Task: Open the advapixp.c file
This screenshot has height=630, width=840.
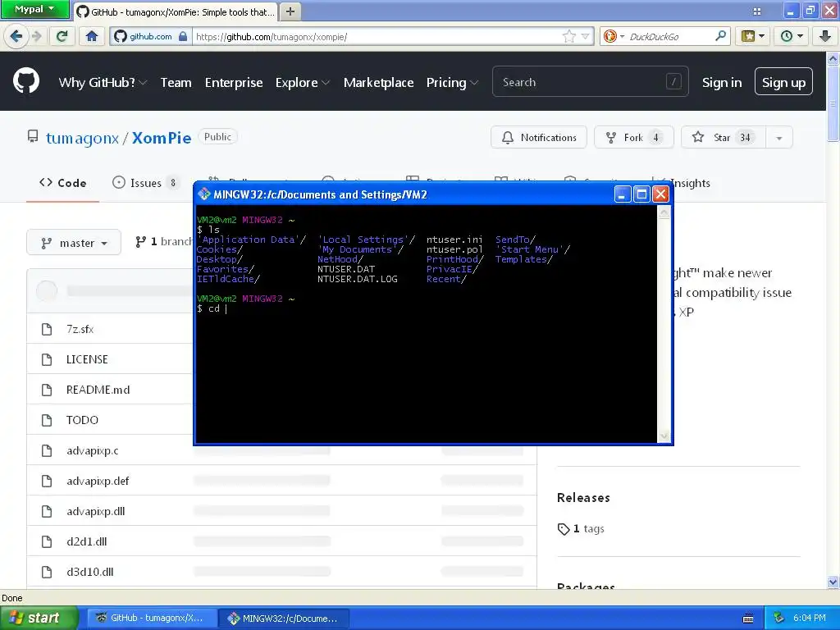Action: (x=92, y=450)
